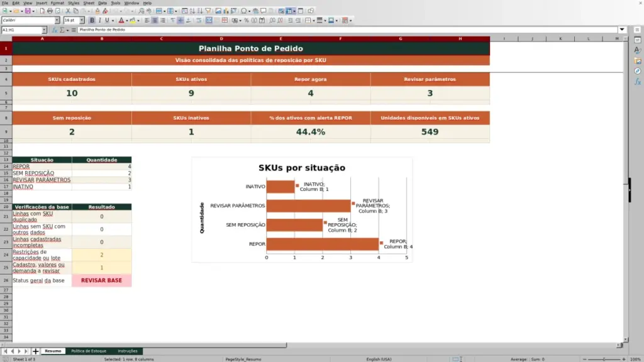Insert an image from the toolbar

click(218, 11)
